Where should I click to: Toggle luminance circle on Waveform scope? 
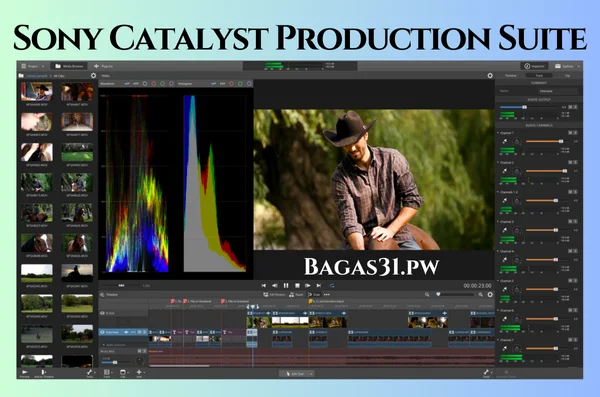pyautogui.click(x=145, y=83)
